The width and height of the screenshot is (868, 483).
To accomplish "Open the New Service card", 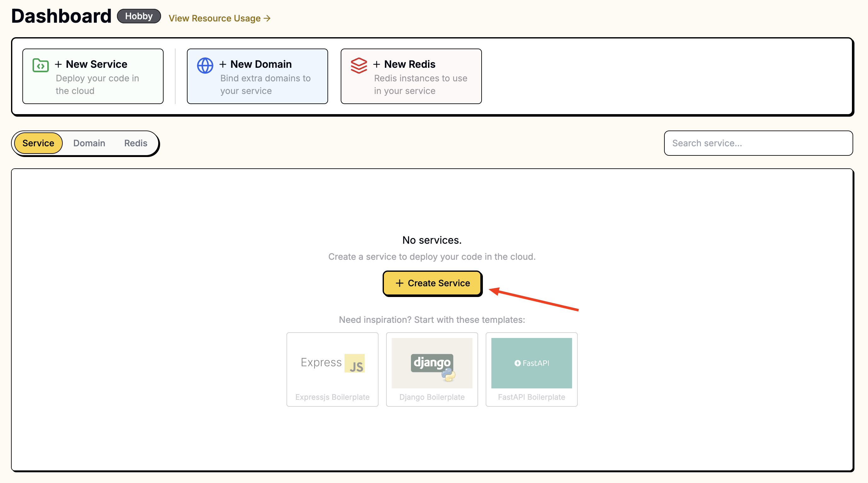I will [x=93, y=76].
